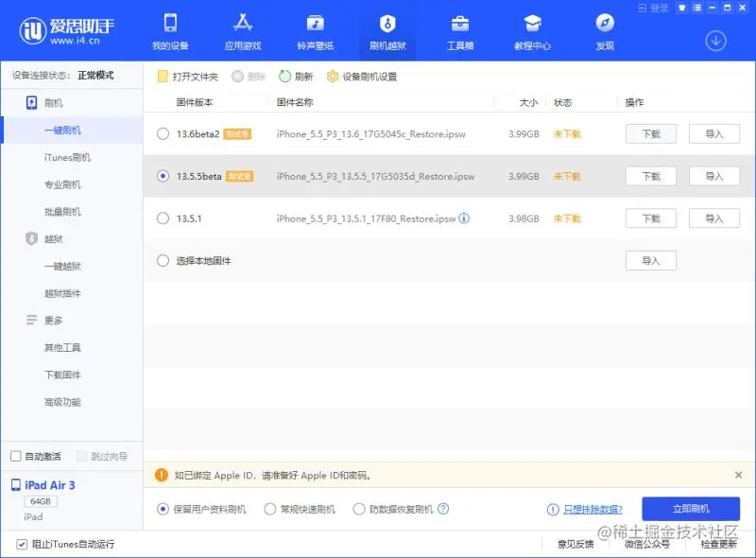The width and height of the screenshot is (756, 558).
Task: Download the 13.5.5beta firmware
Action: 651,176
